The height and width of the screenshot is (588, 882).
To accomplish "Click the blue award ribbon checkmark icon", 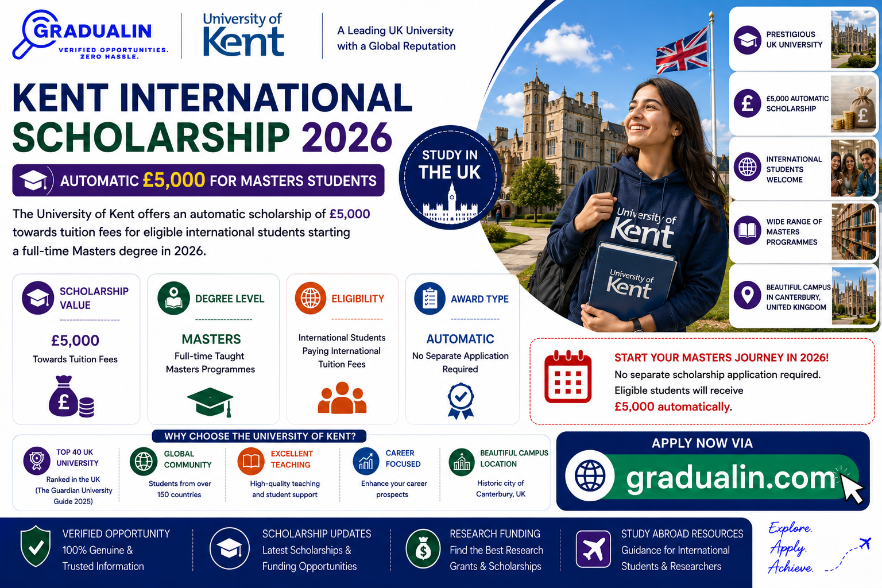I will tap(461, 401).
